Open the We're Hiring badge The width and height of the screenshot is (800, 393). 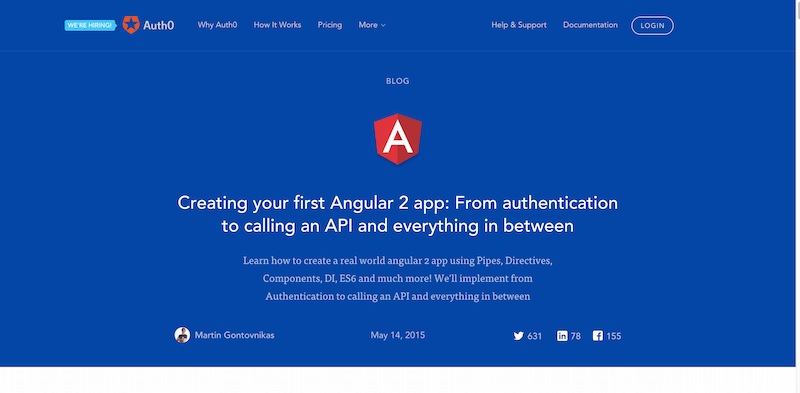coord(90,25)
